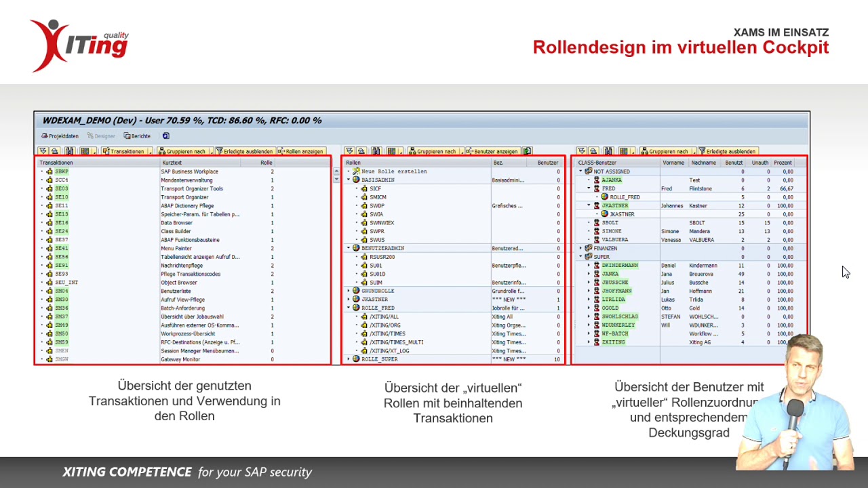Viewport: 868px width, 488px height.
Task: Click expand-all icon in Transaktionen panel toolbar
Action: coord(43,151)
